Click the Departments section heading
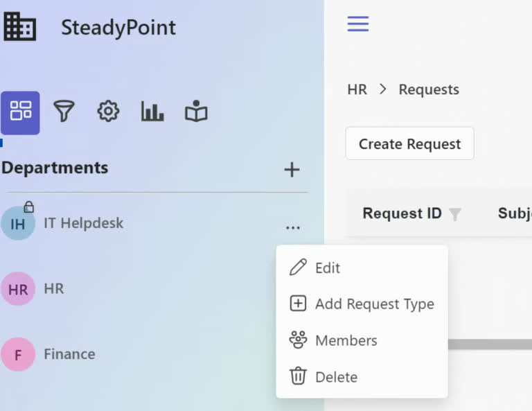 click(55, 168)
